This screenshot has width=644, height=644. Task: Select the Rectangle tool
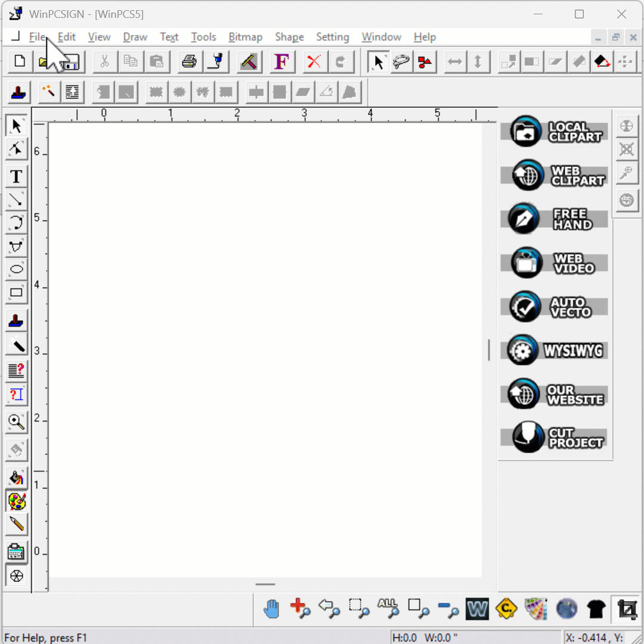(17, 292)
